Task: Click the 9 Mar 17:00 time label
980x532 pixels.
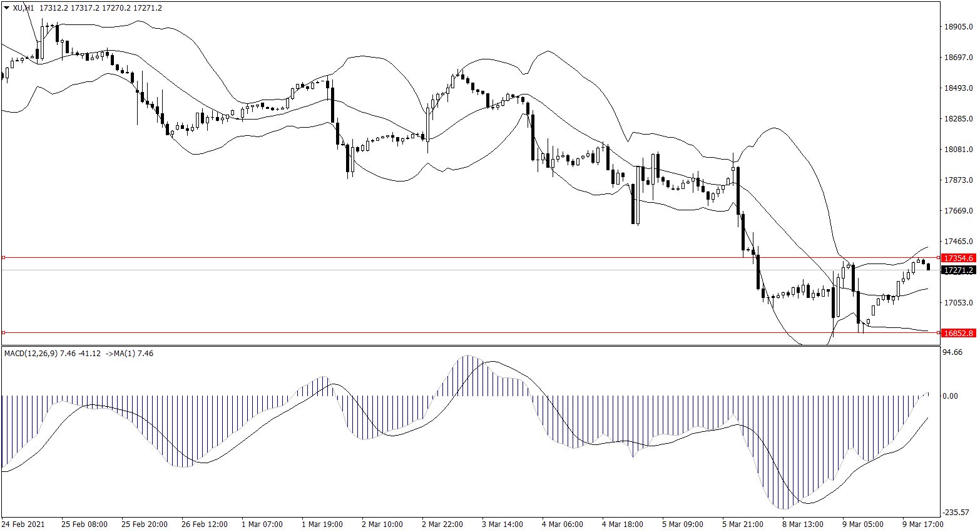Action: [x=922, y=524]
